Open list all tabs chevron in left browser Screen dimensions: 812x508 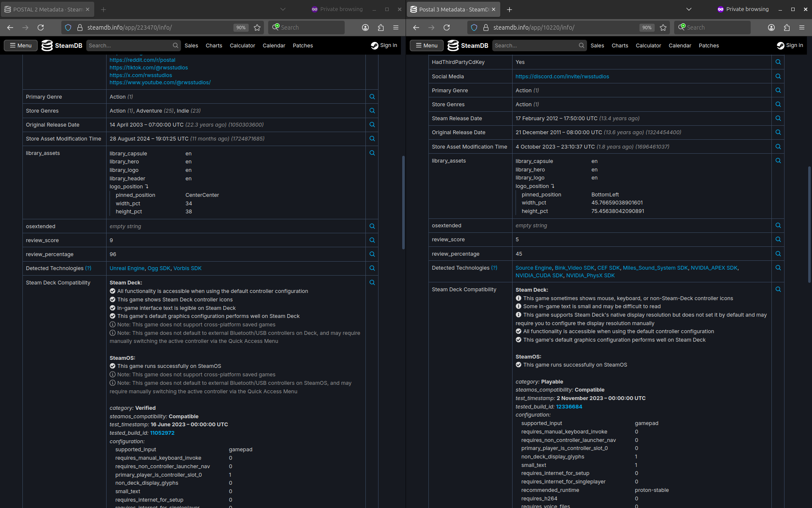tap(283, 9)
